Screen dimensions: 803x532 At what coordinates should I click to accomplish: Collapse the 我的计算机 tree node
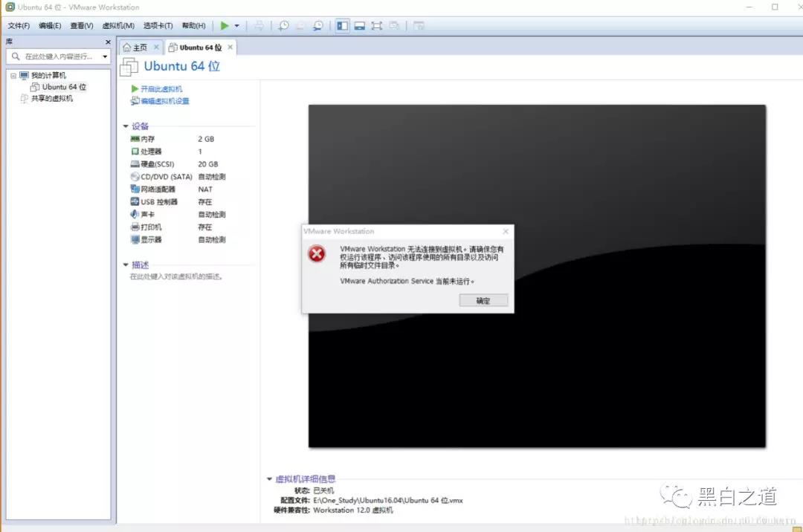tap(13, 76)
